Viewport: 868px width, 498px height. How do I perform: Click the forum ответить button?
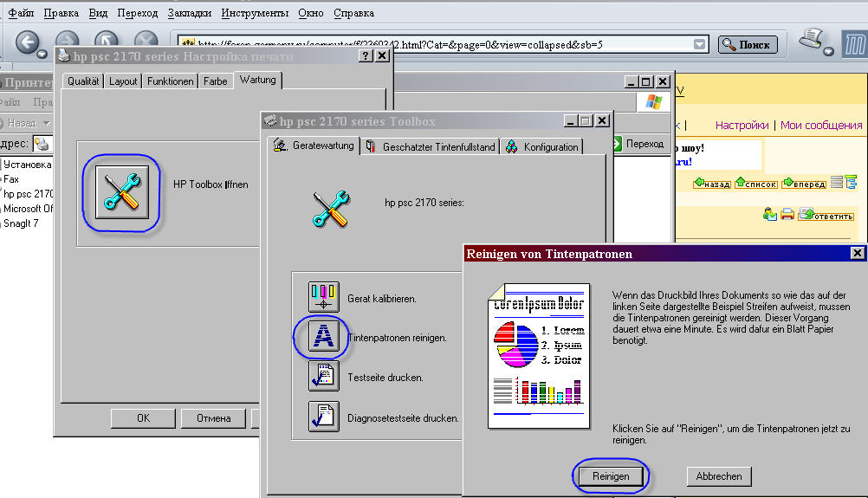(x=826, y=215)
